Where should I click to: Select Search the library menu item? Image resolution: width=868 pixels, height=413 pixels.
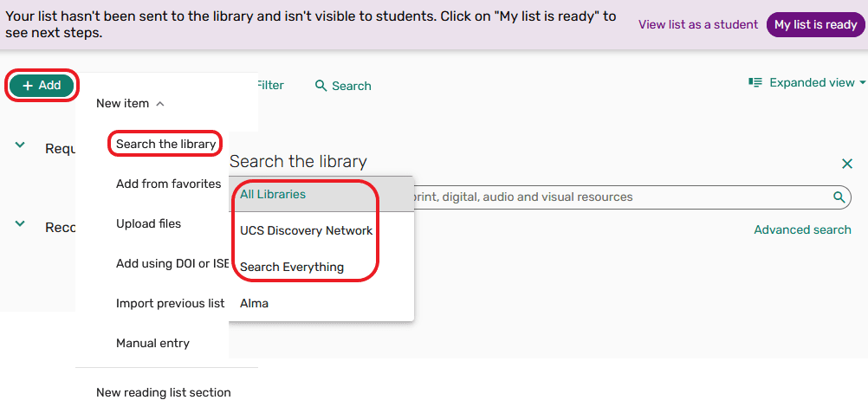pos(165,144)
